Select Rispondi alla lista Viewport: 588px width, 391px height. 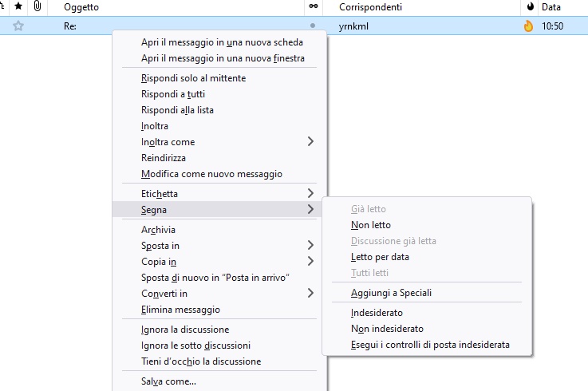[219, 110]
